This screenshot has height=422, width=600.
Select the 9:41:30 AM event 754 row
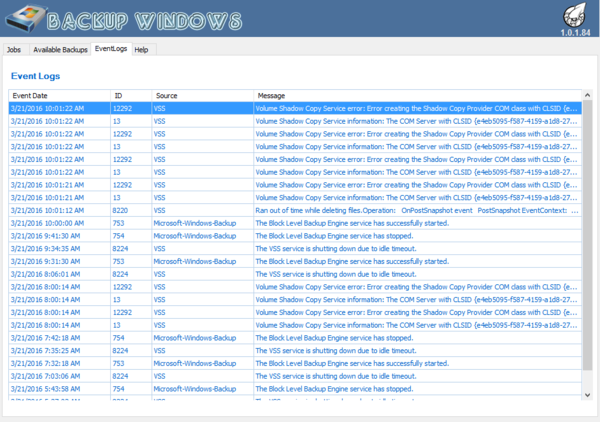click(295, 236)
